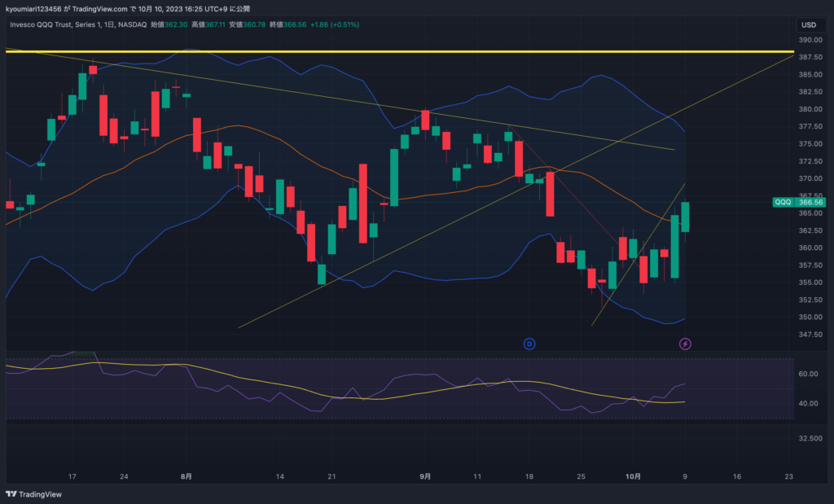Click the 24 date axis label
The height and width of the screenshot is (504, 834).
124,476
